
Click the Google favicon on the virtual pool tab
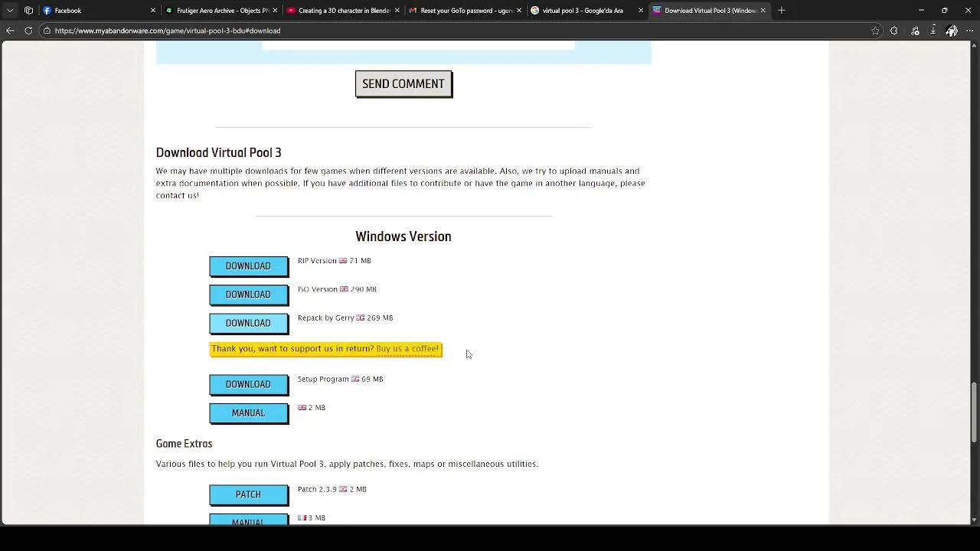tap(534, 11)
